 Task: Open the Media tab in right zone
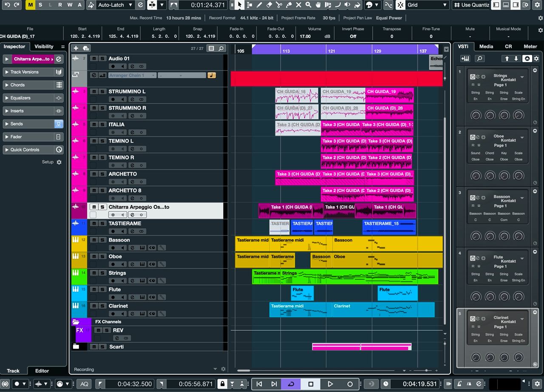[486, 46]
